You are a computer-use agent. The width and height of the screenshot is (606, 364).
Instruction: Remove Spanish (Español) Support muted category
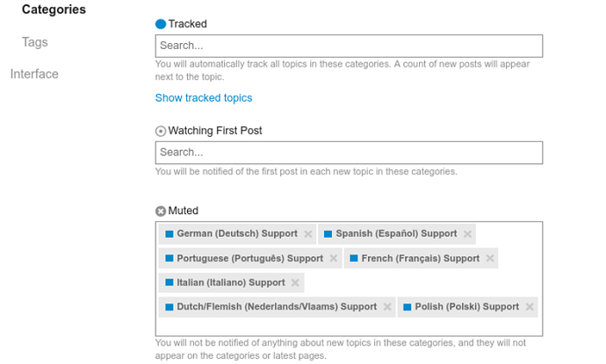(x=467, y=234)
